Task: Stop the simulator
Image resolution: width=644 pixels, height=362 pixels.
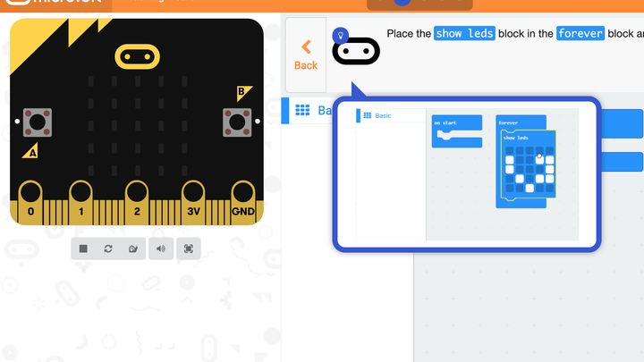Action: coord(83,248)
